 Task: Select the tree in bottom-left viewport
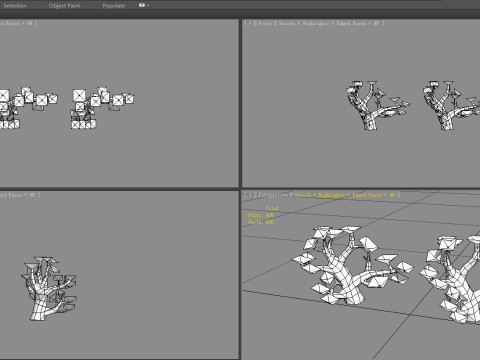pyautogui.click(x=40, y=303)
